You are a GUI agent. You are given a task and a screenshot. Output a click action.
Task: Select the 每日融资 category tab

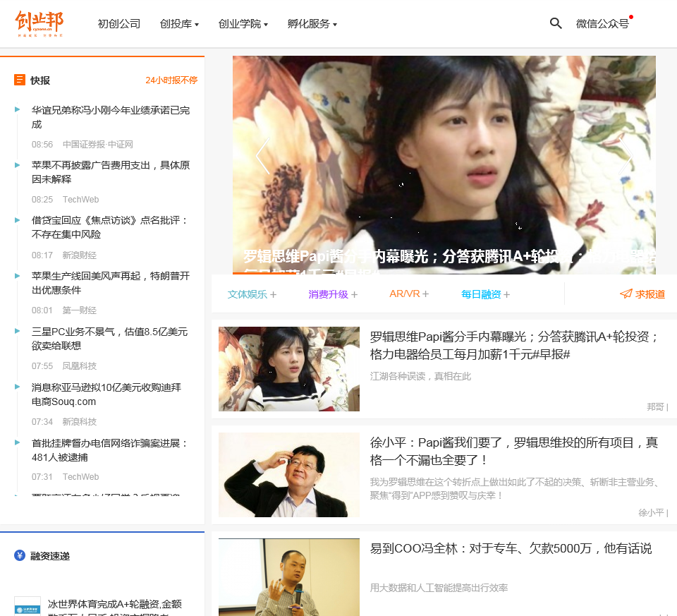click(x=481, y=295)
